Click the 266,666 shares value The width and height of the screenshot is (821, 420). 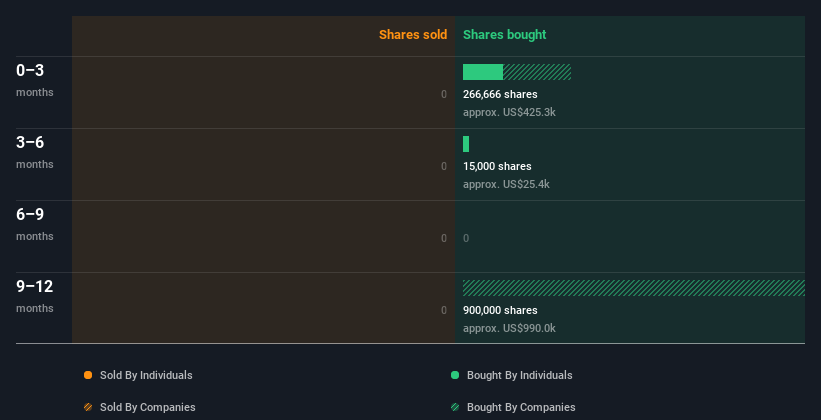tap(500, 94)
